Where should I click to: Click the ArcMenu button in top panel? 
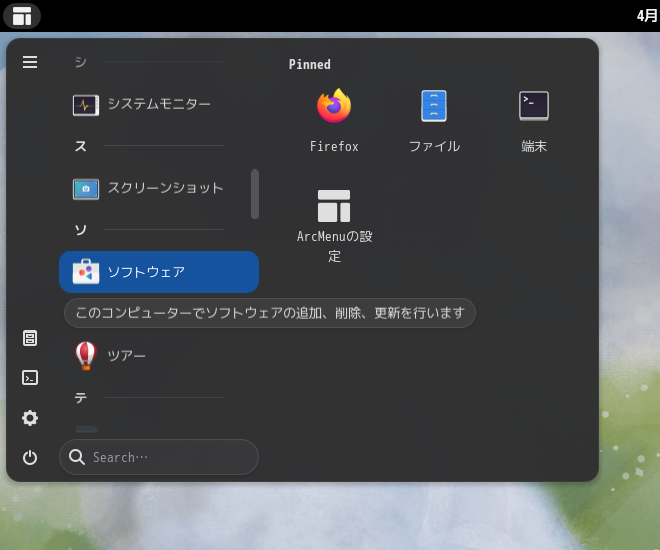[x=22, y=16]
